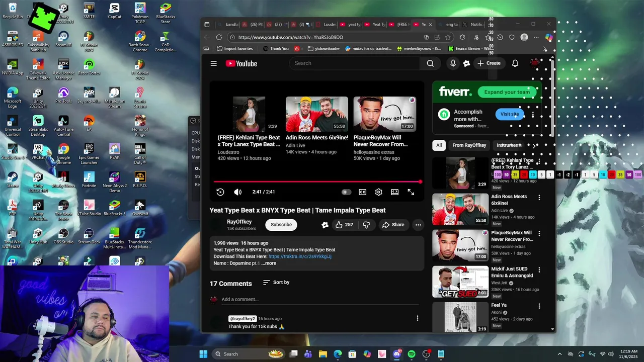644x362 pixels.
Task: Toggle theater mode in the player
Action: tap(395, 192)
